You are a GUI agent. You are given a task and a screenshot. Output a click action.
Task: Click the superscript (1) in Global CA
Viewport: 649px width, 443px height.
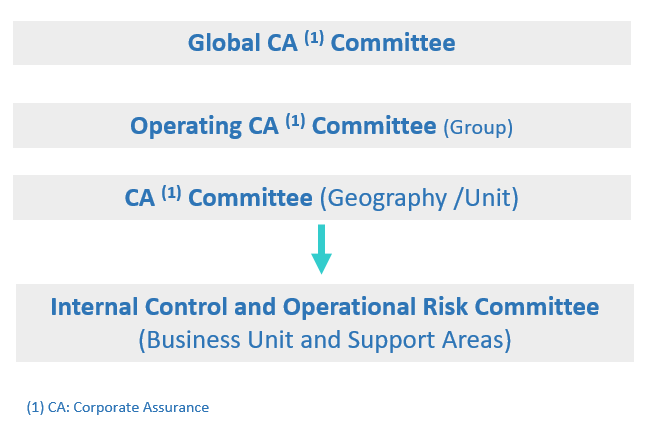[314, 38]
